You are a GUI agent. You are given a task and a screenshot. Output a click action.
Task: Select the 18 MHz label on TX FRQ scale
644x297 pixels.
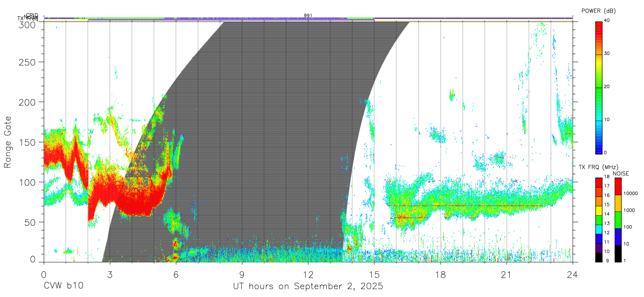607,177
